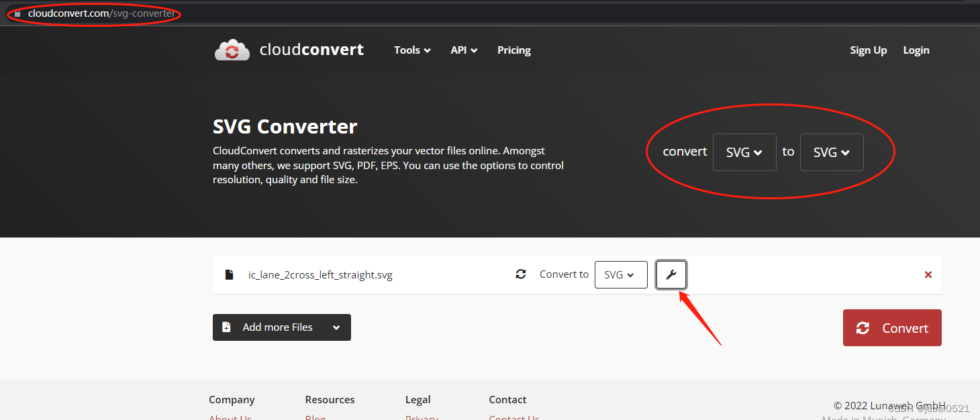Click the cloudconvert brand name text
980x420 pixels.
(x=311, y=50)
